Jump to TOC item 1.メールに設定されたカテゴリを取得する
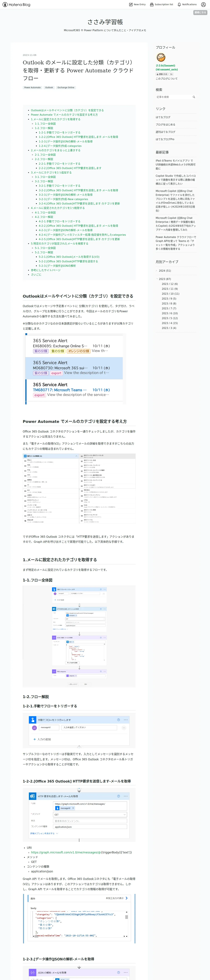Image resolution: width=210 pixels, height=980 pixels. click(56, 119)
